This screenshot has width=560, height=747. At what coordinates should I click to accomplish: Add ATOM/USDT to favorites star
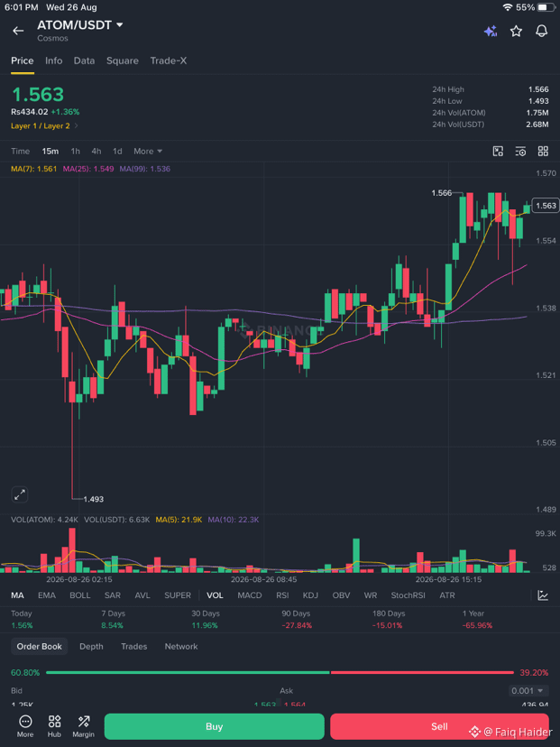516,32
